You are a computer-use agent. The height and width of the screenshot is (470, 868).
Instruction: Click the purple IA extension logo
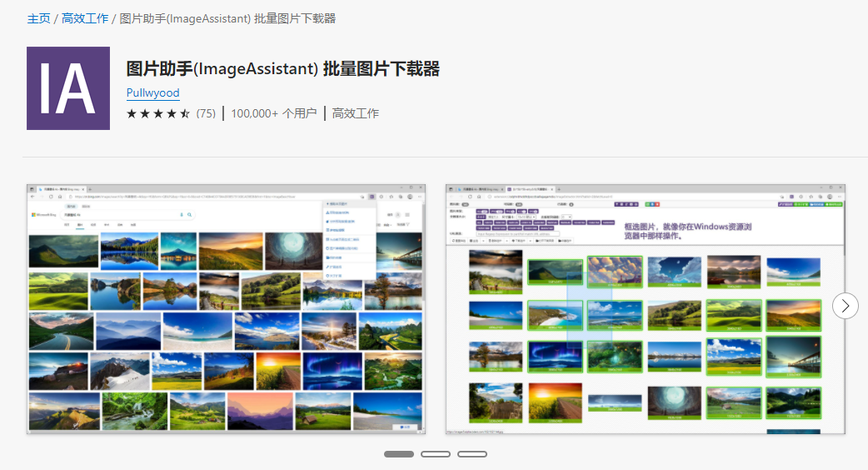pyautogui.click(x=68, y=88)
